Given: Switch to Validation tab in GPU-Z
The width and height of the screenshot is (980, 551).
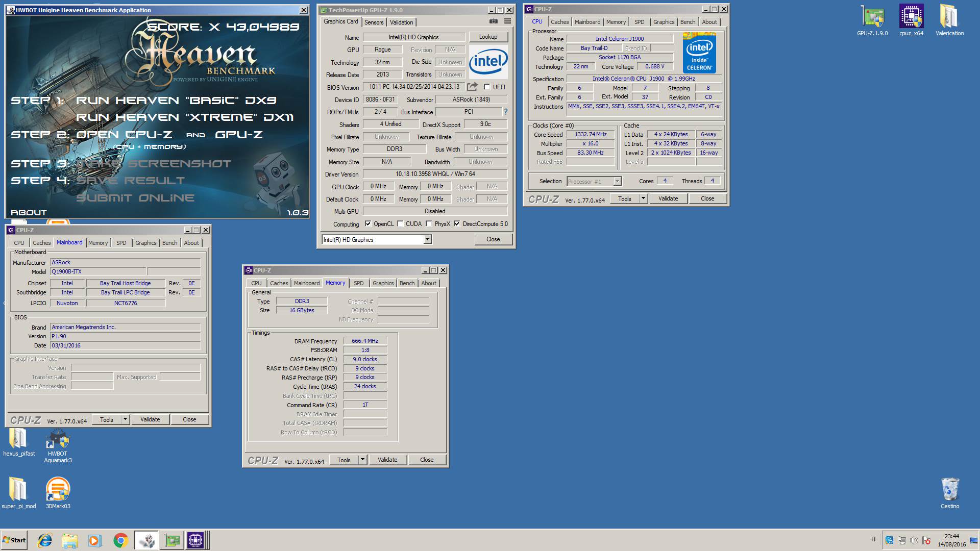Looking at the screenshot, I should 401,22.
